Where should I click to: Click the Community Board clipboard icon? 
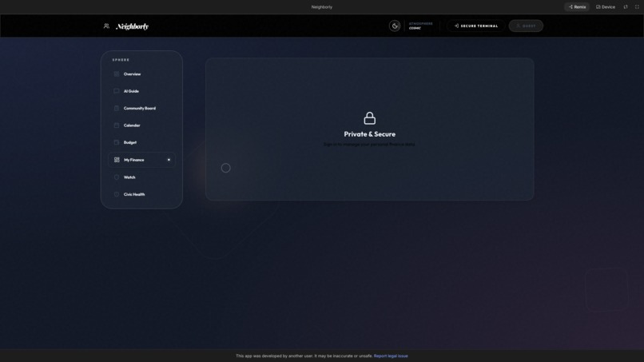117,108
